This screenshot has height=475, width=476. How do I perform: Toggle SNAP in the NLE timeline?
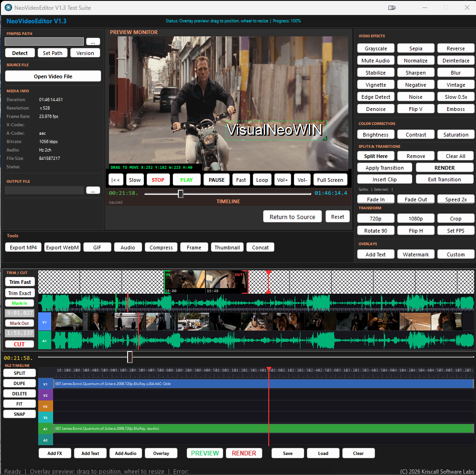(20, 414)
